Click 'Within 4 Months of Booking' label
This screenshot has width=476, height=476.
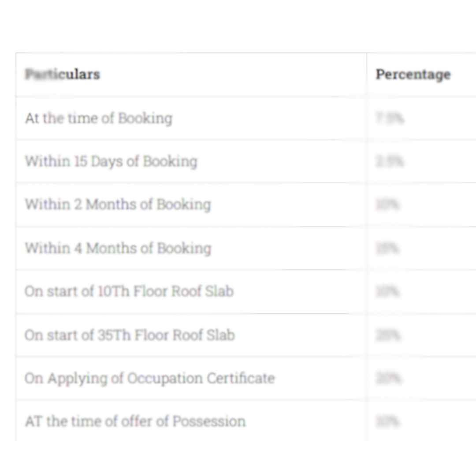(118, 248)
